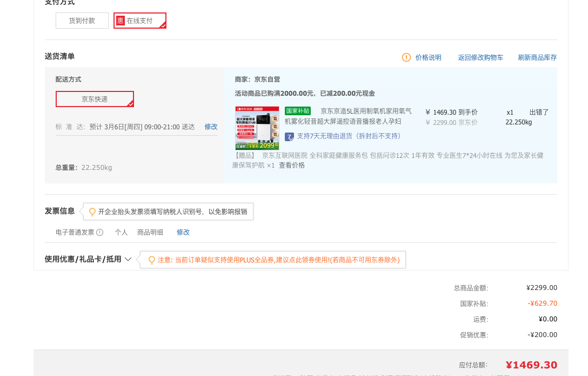Click the ¥2299.00 京东价 text
The width and height of the screenshot is (588, 376).
pyautogui.click(x=451, y=123)
